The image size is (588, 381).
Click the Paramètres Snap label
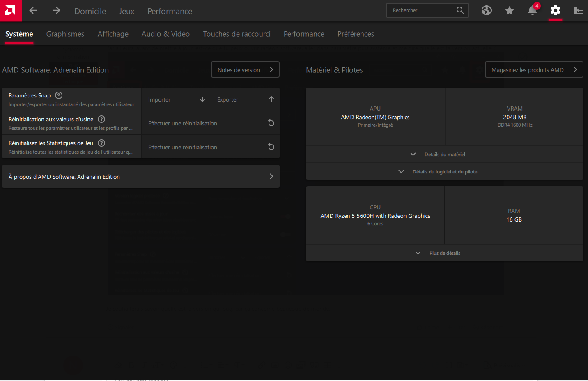(30, 95)
